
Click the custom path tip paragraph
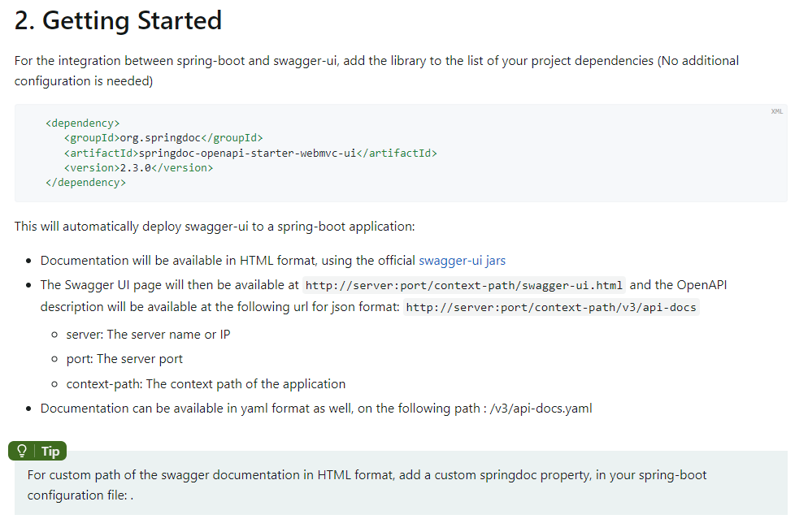(x=367, y=485)
